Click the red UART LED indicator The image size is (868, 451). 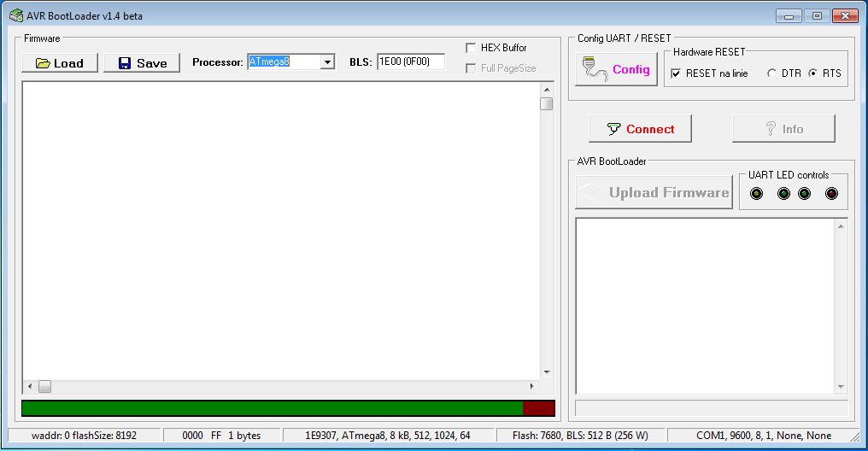831,194
